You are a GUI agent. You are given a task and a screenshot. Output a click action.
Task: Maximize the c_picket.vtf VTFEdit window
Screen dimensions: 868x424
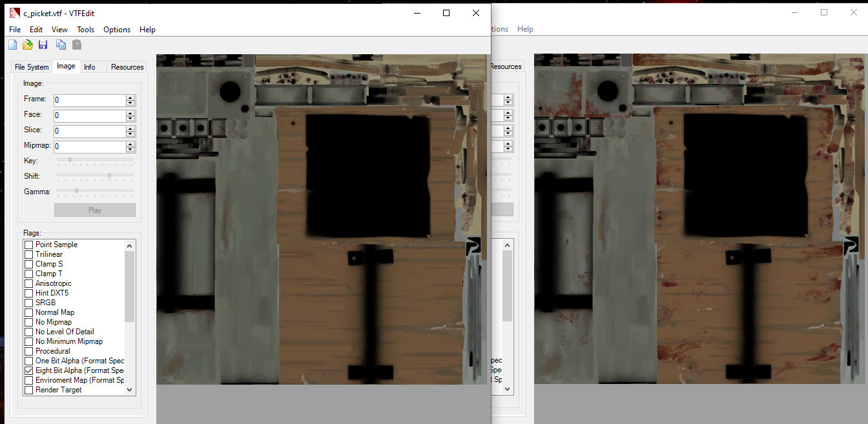[446, 13]
